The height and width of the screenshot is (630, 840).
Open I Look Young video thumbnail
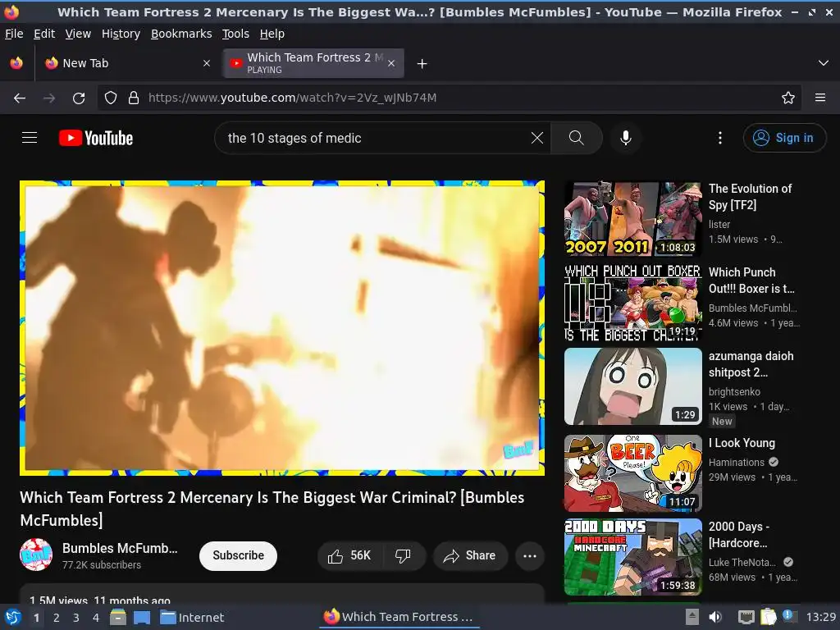632,473
